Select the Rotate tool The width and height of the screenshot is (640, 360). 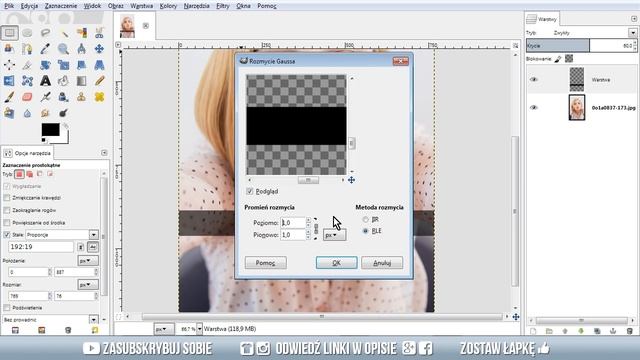pyautogui.click(x=45, y=65)
